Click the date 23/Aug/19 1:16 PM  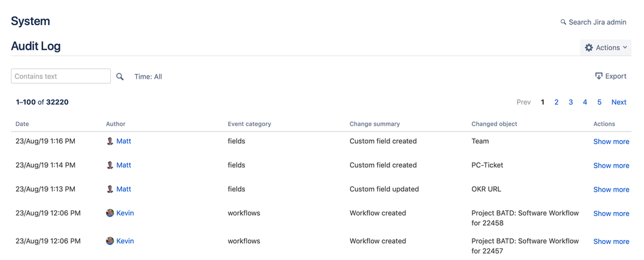(45, 141)
